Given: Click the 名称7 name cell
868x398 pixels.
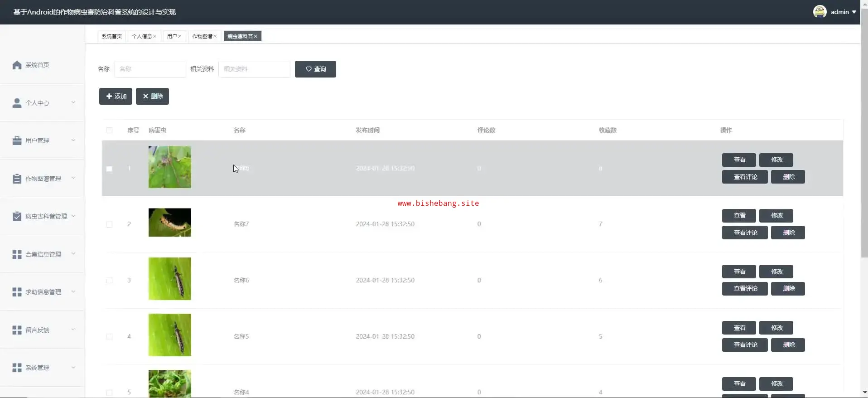Looking at the screenshot, I should tap(241, 224).
